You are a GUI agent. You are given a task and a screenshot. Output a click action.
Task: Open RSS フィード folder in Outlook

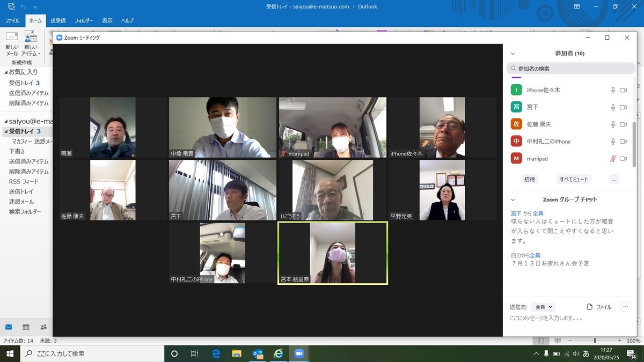(24, 181)
